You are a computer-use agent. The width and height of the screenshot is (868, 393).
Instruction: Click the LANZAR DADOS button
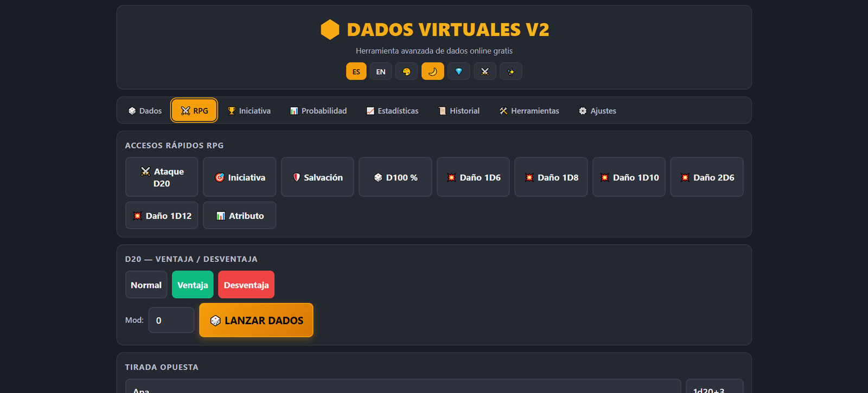pos(256,320)
